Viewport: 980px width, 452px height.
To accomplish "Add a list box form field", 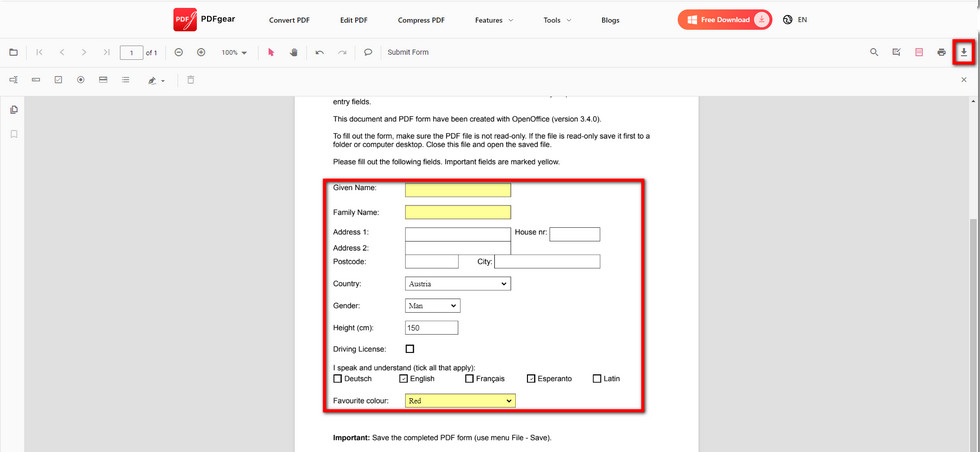I will point(126,80).
